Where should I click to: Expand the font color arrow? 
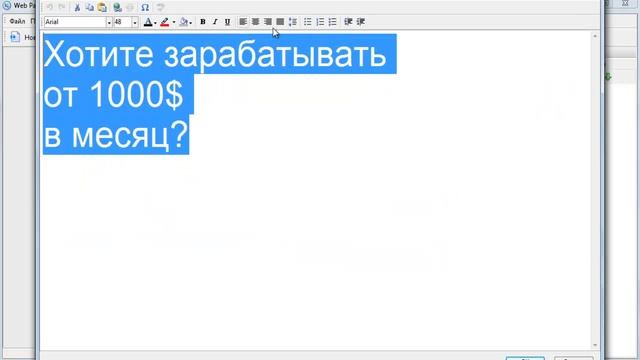point(155,22)
